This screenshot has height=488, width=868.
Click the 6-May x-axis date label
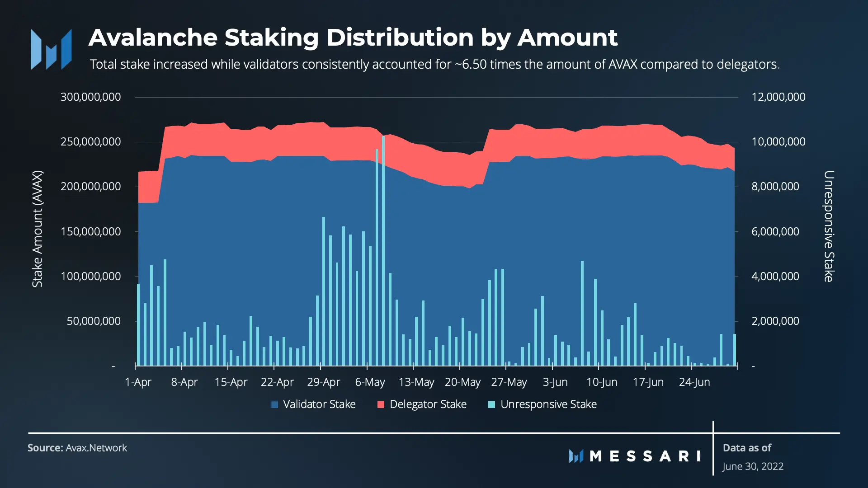click(x=370, y=382)
